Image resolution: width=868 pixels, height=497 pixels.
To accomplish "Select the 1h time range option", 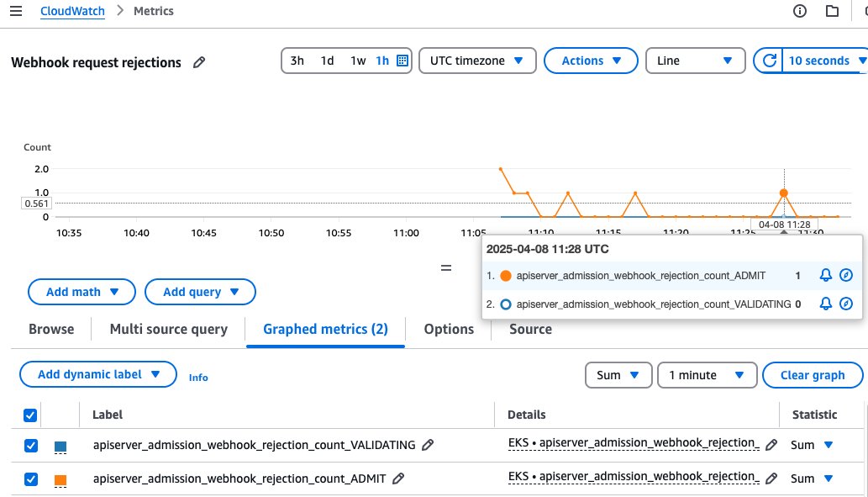I will (x=382, y=61).
